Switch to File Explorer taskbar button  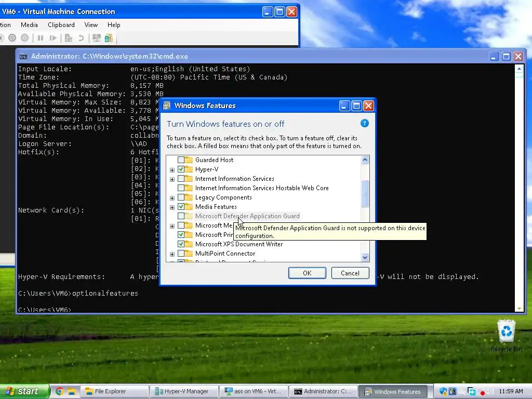tap(115, 391)
